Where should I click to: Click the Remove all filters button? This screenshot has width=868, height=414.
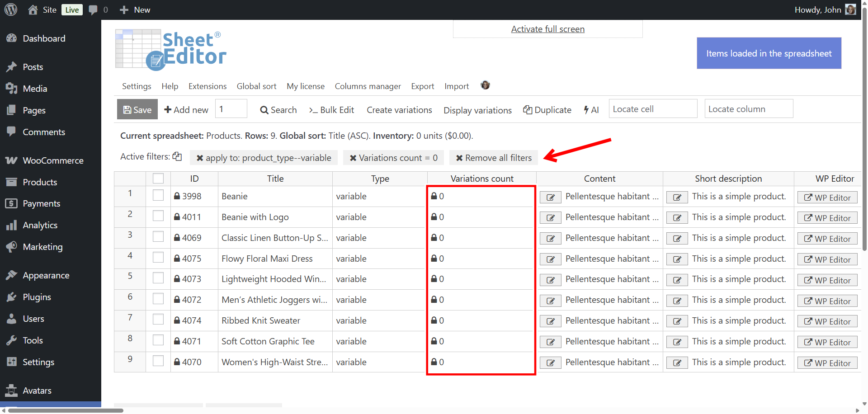493,158
